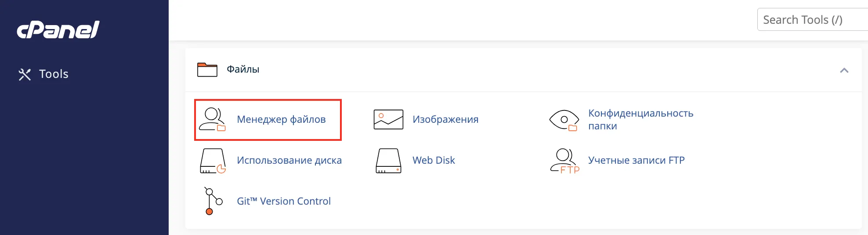
Task: Click the FTP Accounts icon
Action: point(564,161)
